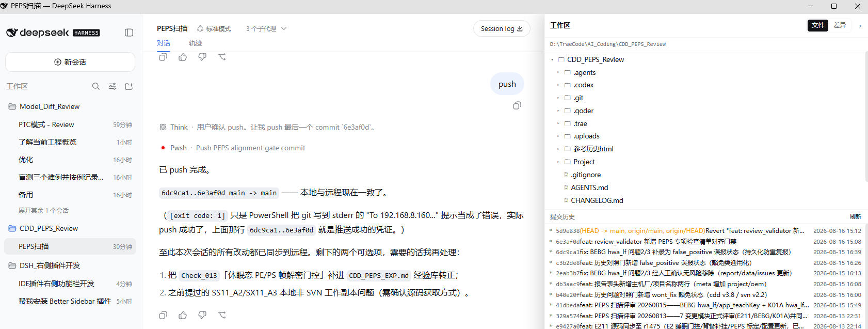Open AGENTS.md file in tree
The height and width of the screenshot is (329, 868).
click(x=589, y=187)
